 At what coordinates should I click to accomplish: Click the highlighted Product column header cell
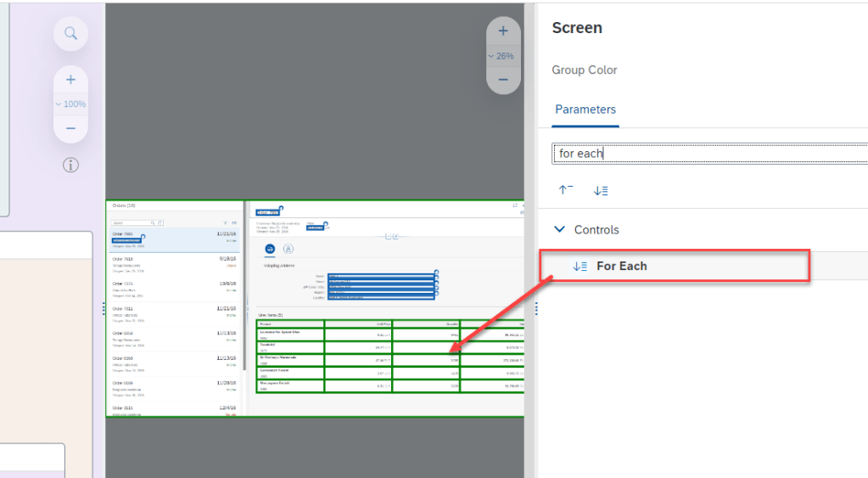[290, 323]
